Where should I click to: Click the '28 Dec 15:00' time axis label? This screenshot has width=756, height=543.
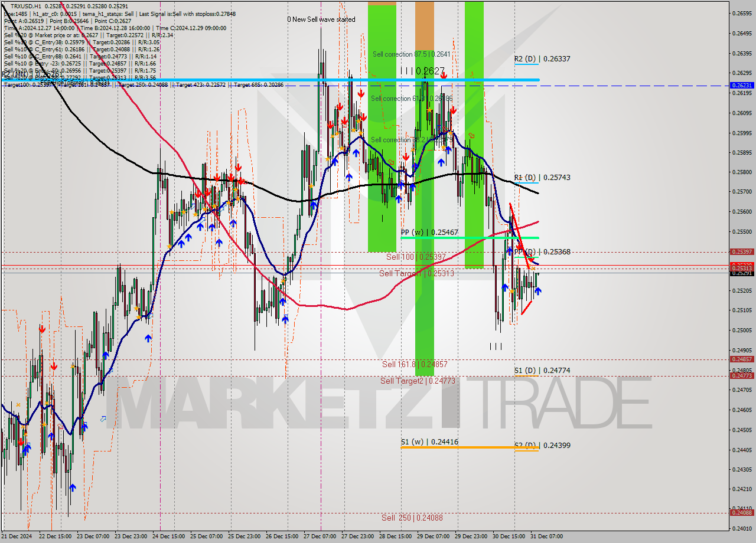(x=396, y=537)
